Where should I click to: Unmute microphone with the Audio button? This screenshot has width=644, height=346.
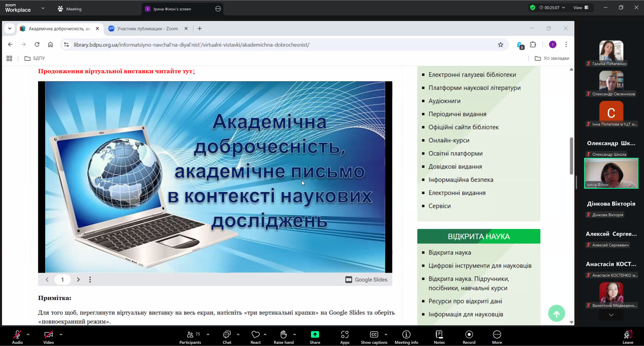(17, 337)
